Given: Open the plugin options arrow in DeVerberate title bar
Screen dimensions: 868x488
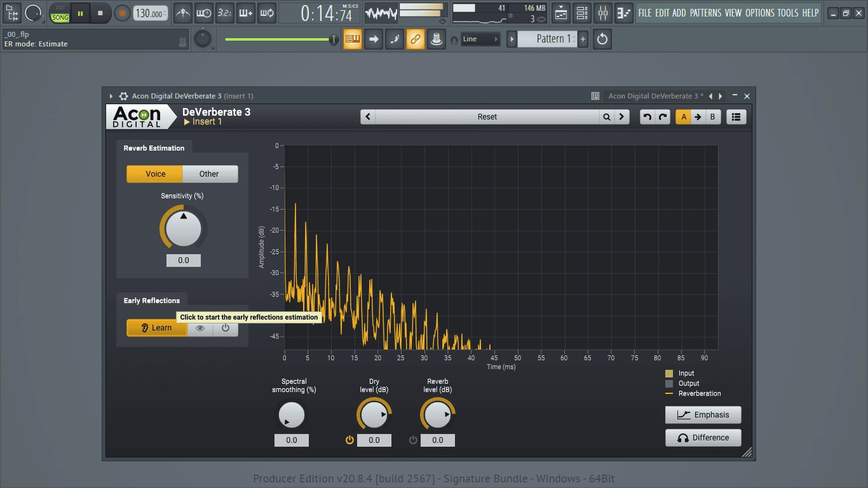Looking at the screenshot, I should tap(111, 96).
